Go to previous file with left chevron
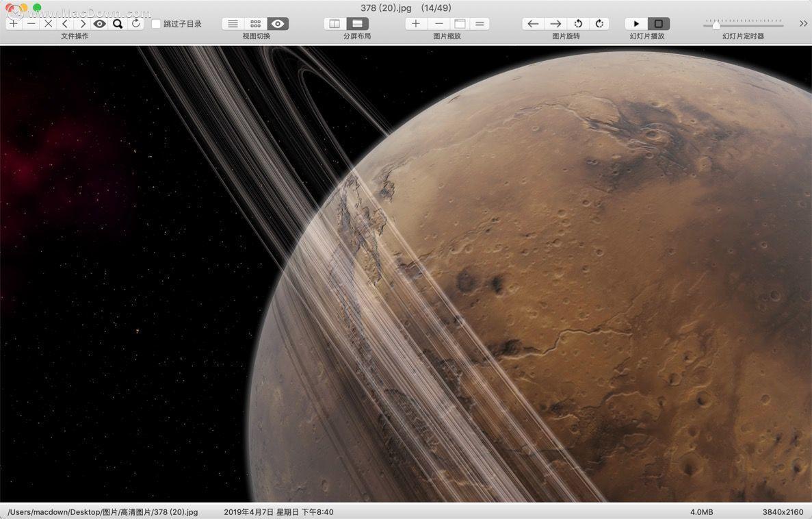The height and width of the screenshot is (519, 812). pos(65,24)
